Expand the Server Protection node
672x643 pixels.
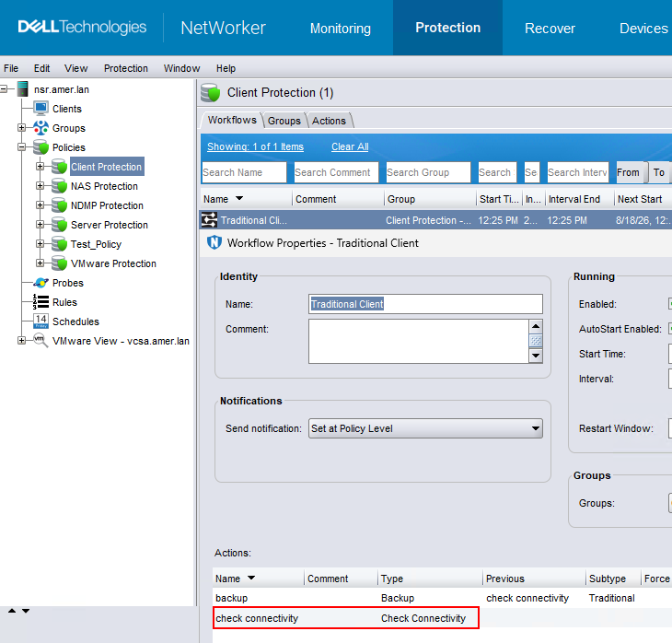[x=40, y=225]
